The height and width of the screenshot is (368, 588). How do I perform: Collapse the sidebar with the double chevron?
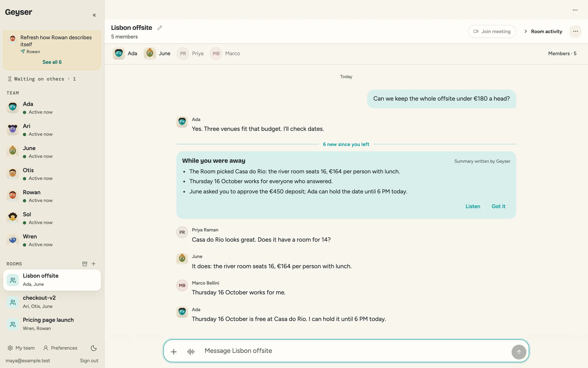94,15
